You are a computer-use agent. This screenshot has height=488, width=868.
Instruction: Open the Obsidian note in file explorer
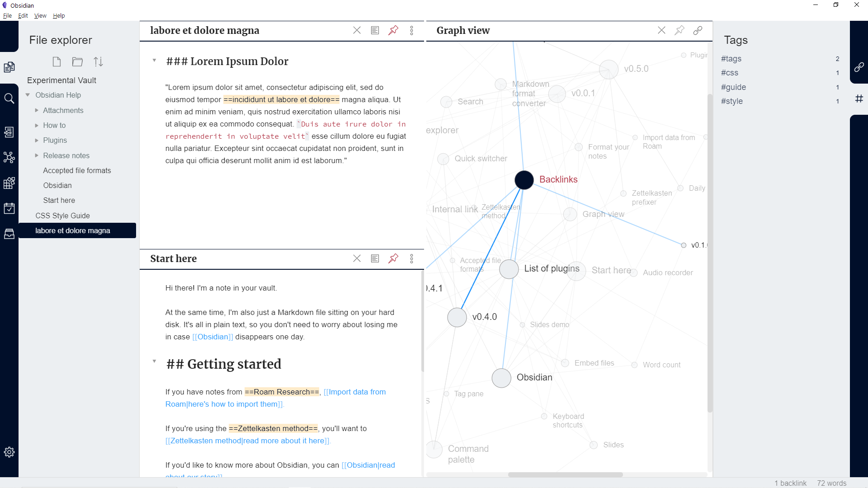(x=57, y=185)
